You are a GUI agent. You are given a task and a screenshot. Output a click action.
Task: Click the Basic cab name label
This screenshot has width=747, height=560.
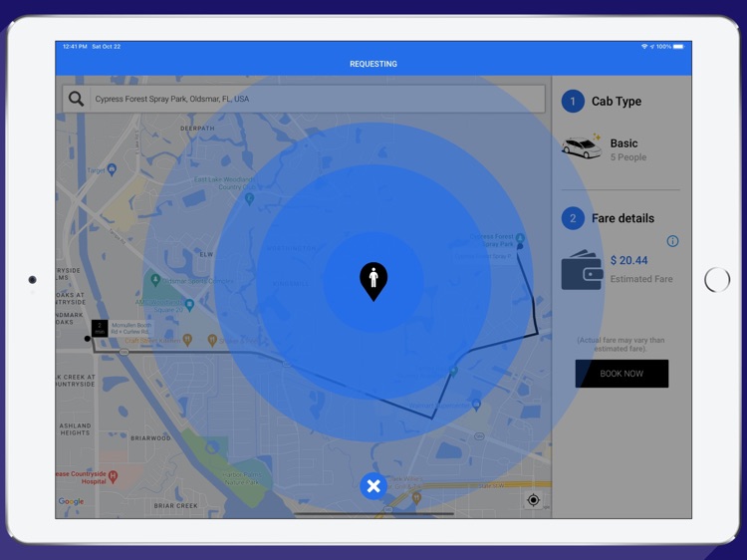click(623, 143)
